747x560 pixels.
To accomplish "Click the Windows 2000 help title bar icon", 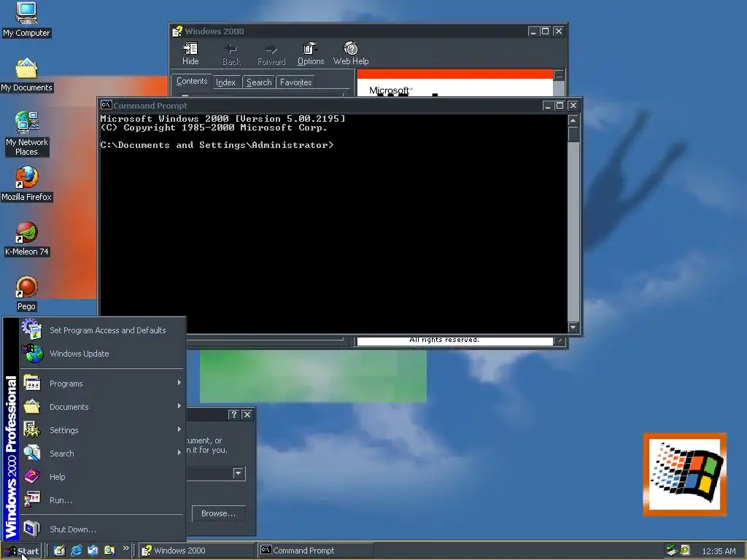I will click(x=177, y=31).
